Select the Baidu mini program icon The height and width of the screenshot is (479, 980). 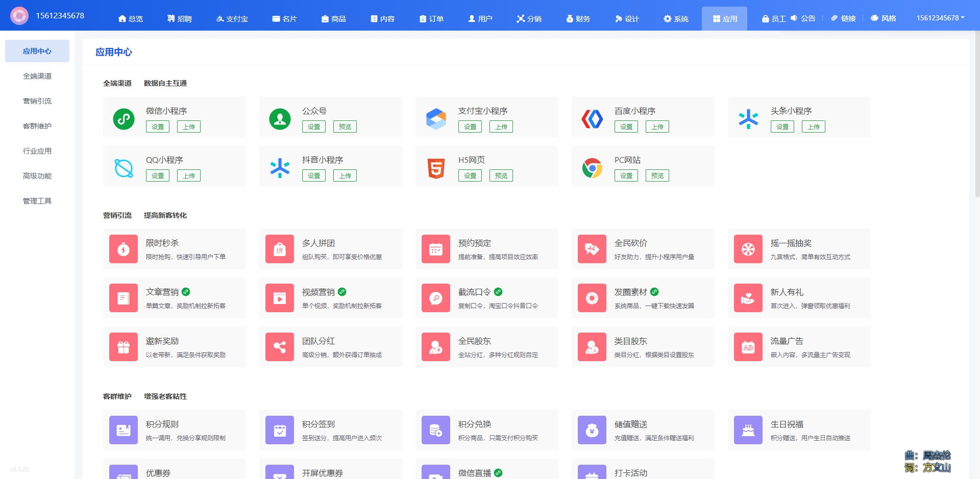(592, 119)
